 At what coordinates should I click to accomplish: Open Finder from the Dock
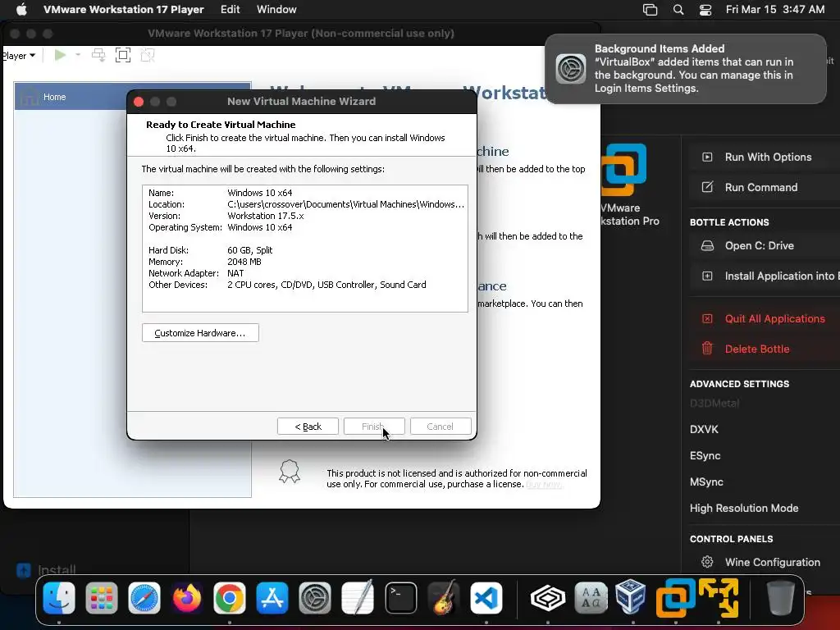[x=59, y=598]
